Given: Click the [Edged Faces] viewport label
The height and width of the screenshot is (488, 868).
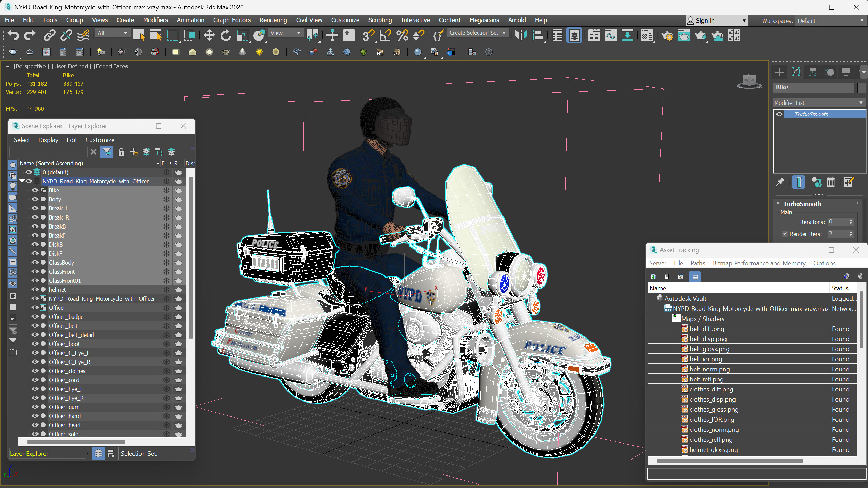Looking at the screenshot, I should 113,66.
